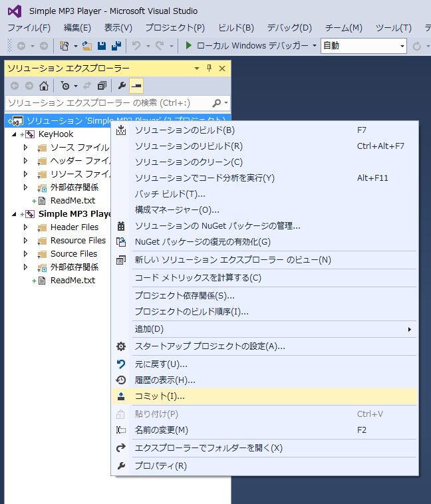Open the 追加(D) submenu

[x=265, y=329]
